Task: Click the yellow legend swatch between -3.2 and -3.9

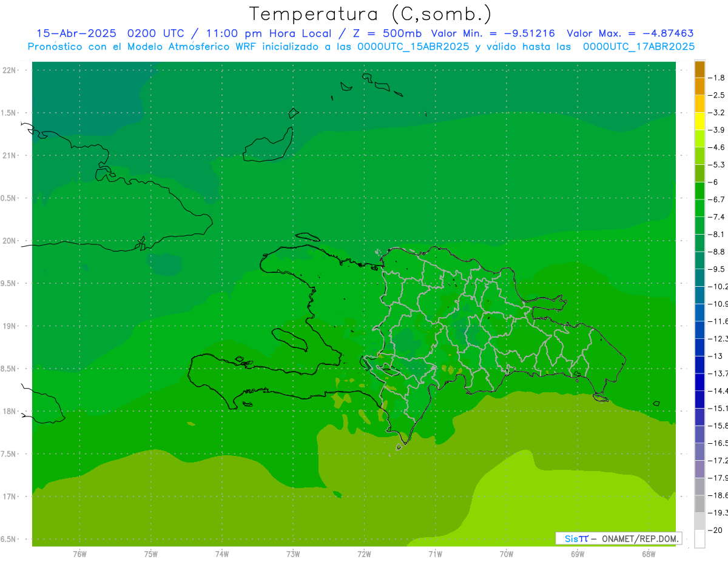Action: [x=699, y=121]
